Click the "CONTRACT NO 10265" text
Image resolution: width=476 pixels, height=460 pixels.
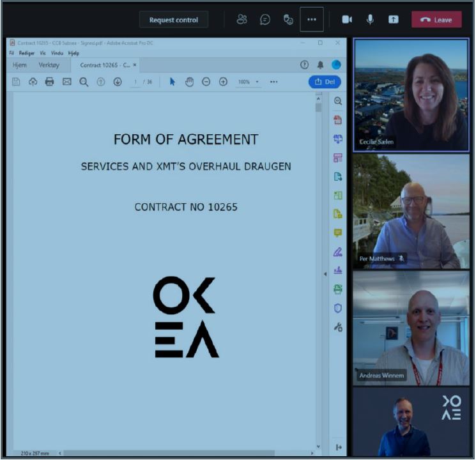click(186, 207)
